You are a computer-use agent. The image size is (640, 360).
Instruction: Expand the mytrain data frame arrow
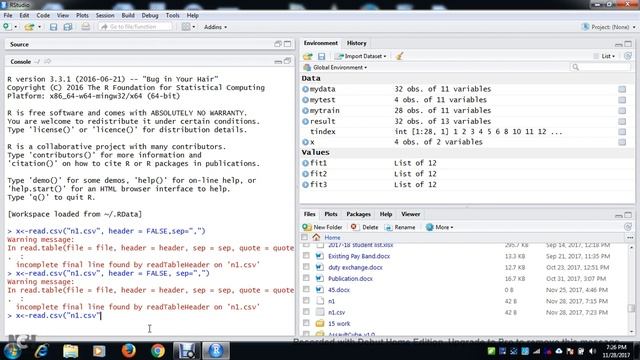click(x=305, y=111)
